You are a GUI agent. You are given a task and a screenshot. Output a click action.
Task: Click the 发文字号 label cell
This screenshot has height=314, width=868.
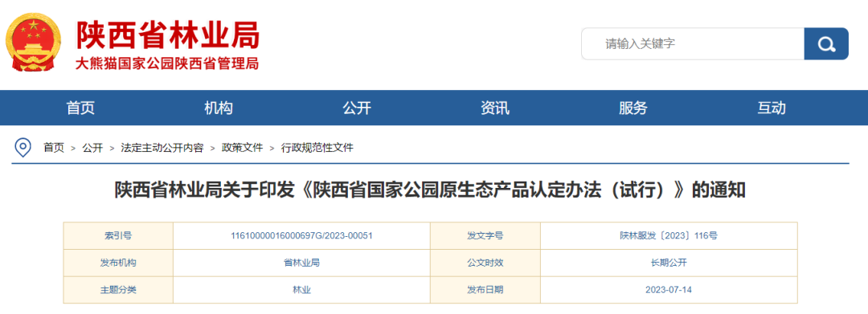coord(485,235)
